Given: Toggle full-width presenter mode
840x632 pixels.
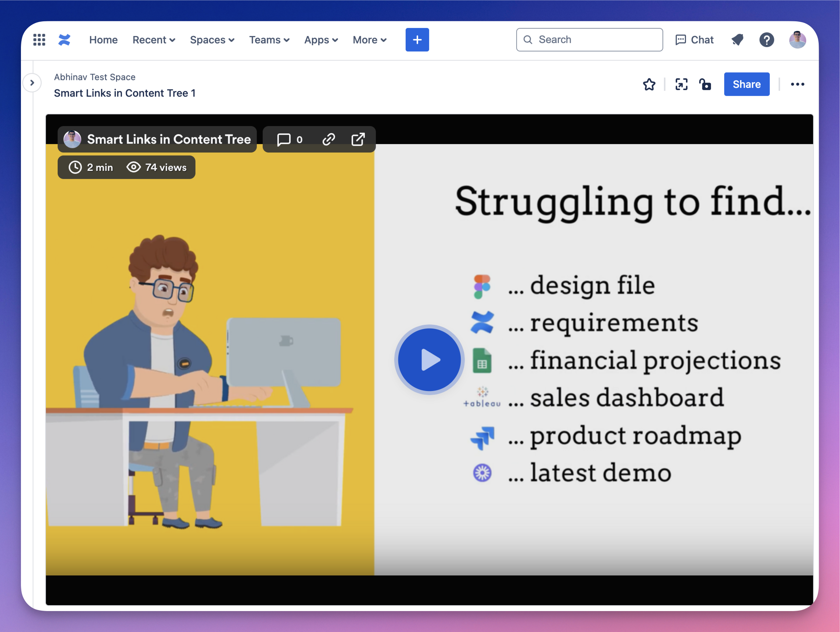Looking at the screenshot, I should (x=681, y=84).
